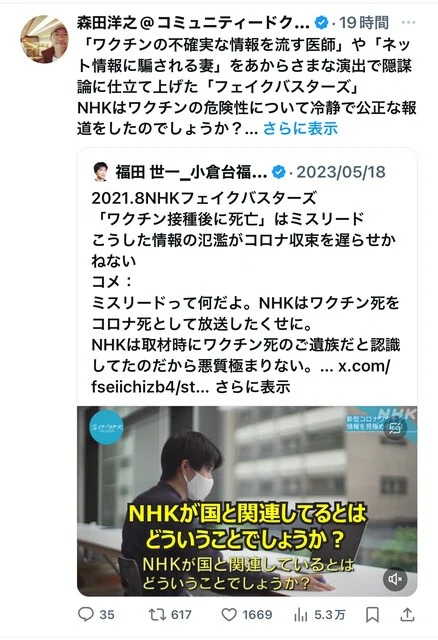Open the share upload icon
Screen dimensions: 438x640
tap(407, 614)
